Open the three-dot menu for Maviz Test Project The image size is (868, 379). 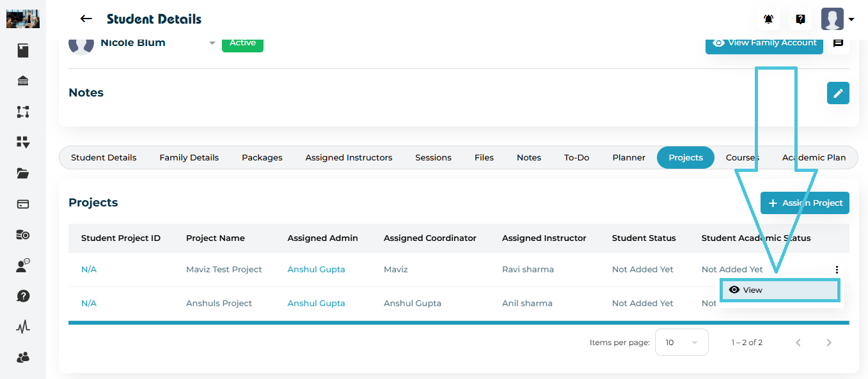(x=837, y=270)
